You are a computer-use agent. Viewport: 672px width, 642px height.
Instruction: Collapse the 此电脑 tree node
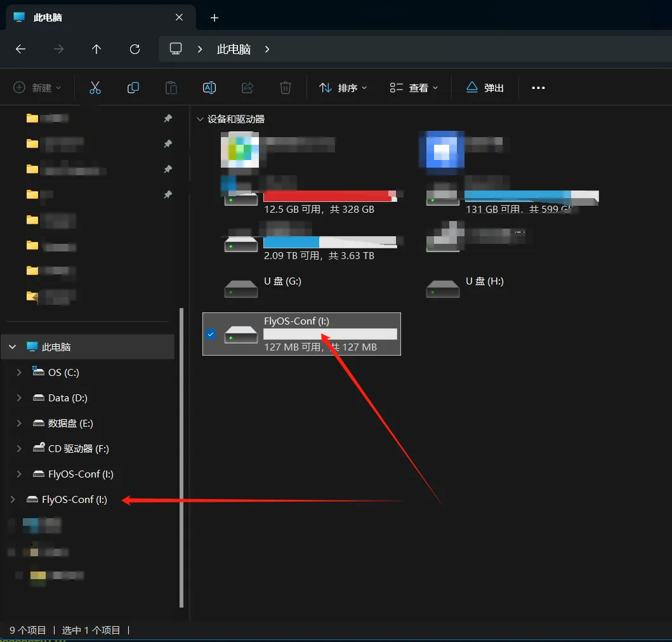pyautogui.click(x=12, y=347)
